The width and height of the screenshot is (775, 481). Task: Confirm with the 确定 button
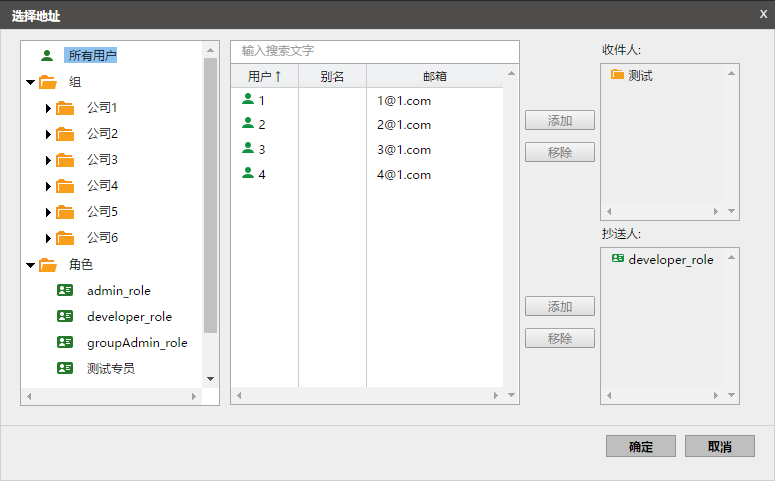click(641, 446)
